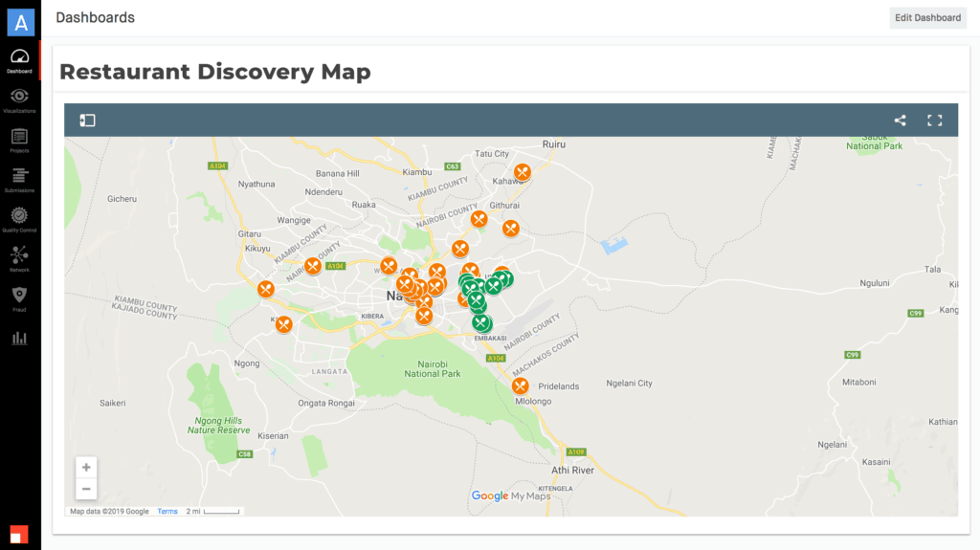This screenshot has width=980, height=550.
Task: Click the bar chart icon in the sidebar
Action: [x=19, y=338]
